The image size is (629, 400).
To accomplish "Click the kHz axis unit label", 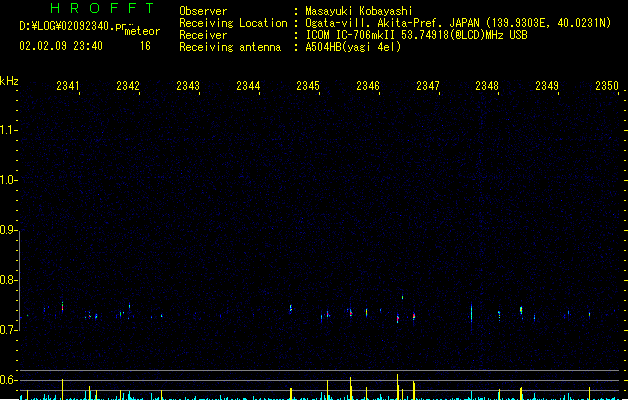I will pyautogui.click(x=9, y=81).
